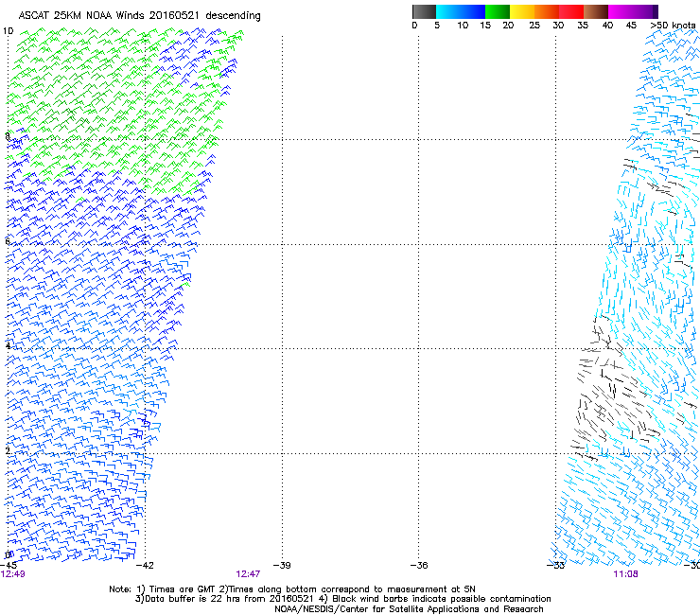Click latitude label 4 on left axis
Viewport: 700px width, 615px height.
pos(8,345)
